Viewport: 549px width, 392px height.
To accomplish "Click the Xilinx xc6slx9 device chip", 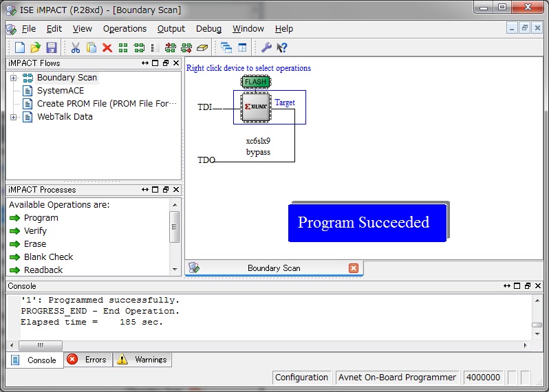I will point(256,107).
